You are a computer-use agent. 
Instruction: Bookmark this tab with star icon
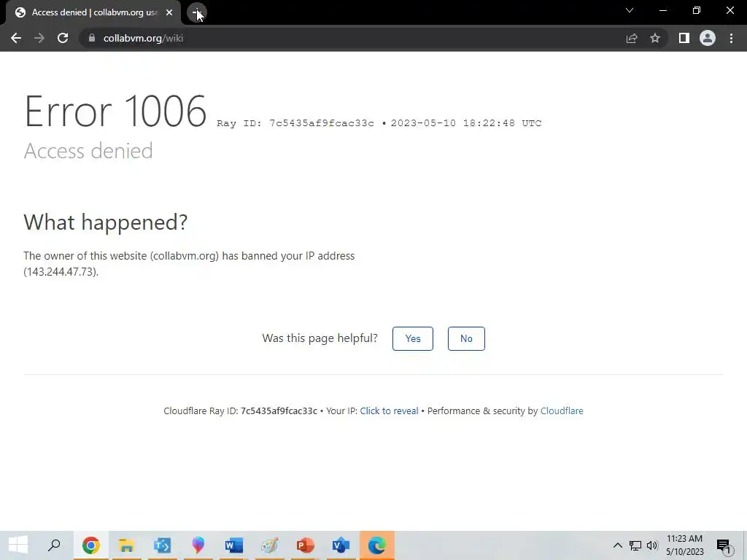pos(655,38)
